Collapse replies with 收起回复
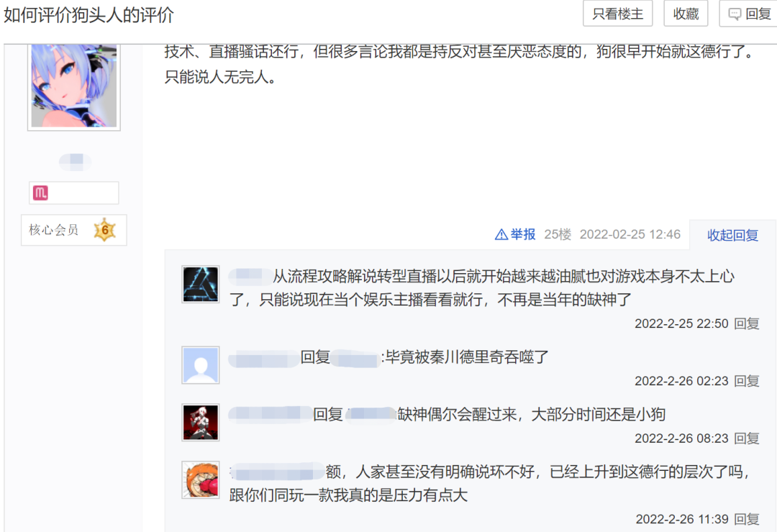Screen dimensions: 777x532 (732, 235)
